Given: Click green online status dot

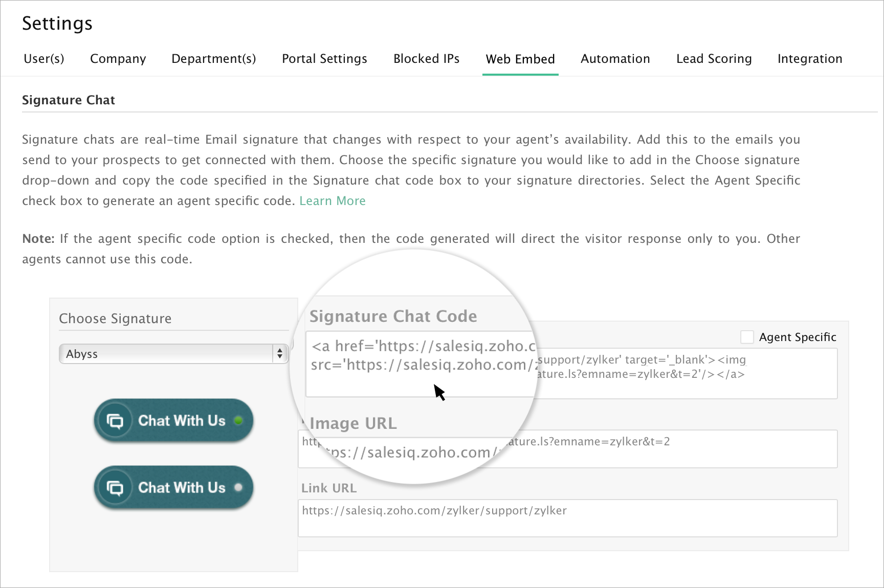Looking at the screenshot, I should click(x=238, y=420).
